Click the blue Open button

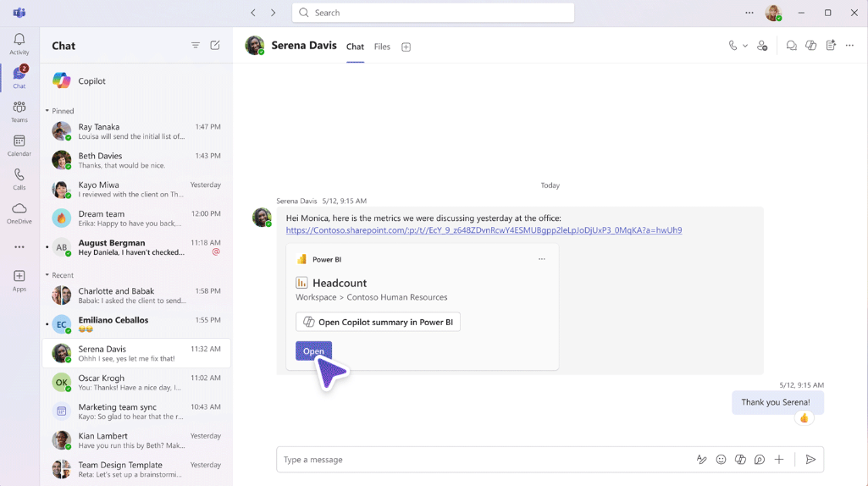tap(313, 351)
